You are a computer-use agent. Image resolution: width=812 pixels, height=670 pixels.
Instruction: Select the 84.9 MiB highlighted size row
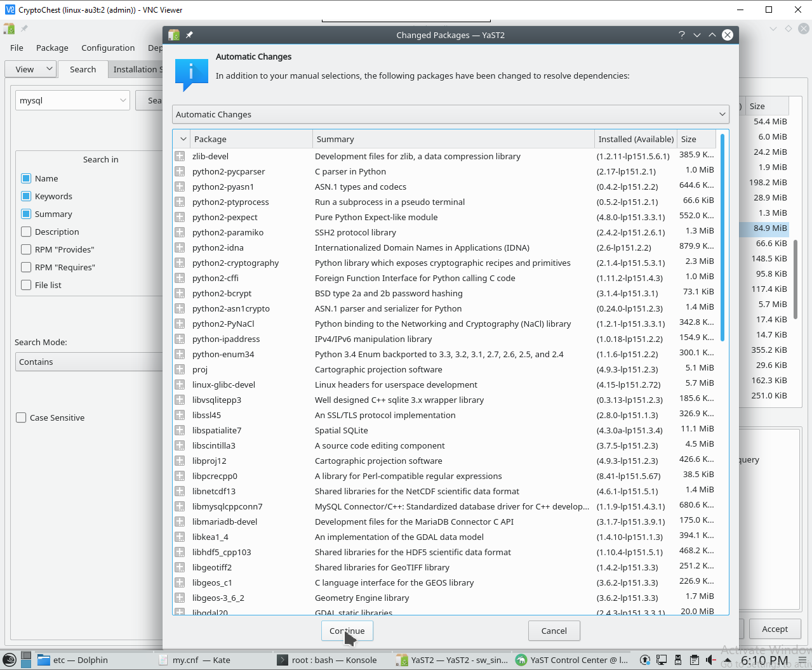tap(764, 228)
